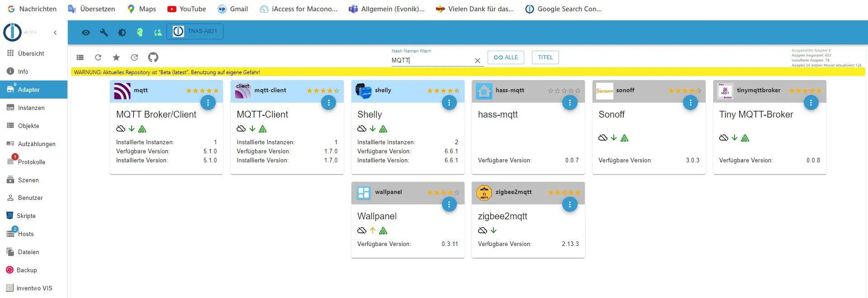Click the TITEL sort button

(x=545, y=57)
